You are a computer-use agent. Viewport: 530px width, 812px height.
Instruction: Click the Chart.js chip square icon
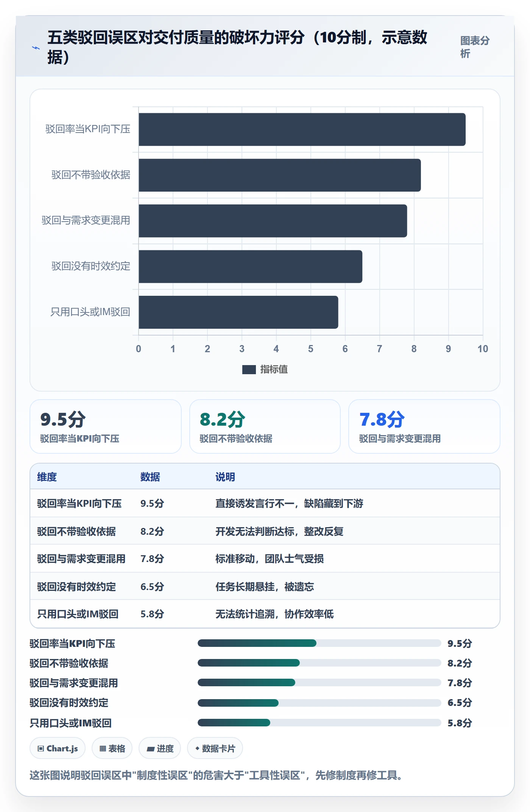[41, 749]
